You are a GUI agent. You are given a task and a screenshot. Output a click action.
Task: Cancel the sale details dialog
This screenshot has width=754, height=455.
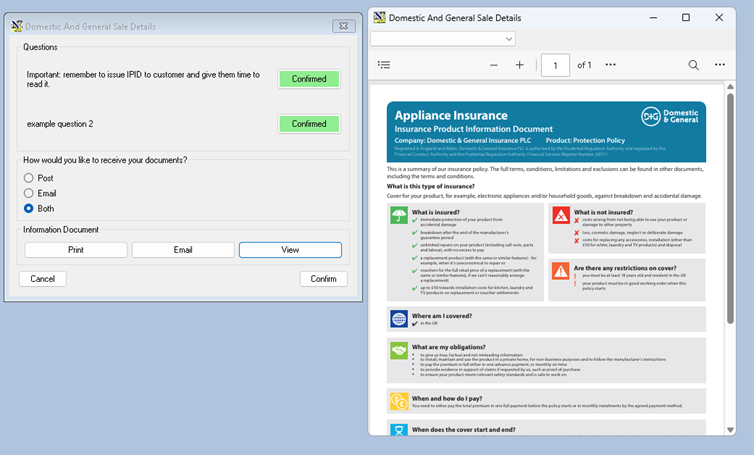point(42,279)
